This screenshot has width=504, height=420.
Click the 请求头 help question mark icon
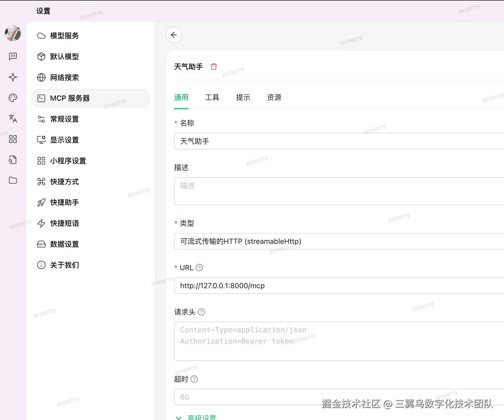201,312
